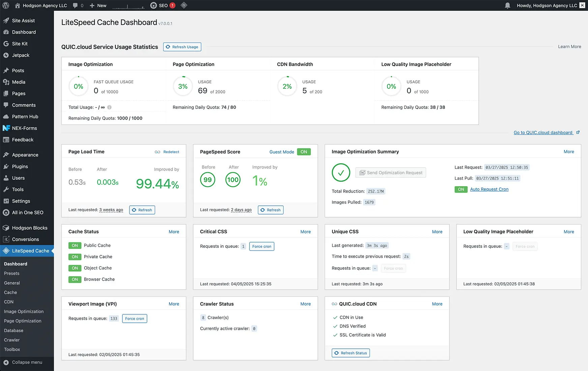Open the notifications bell icon
The image size is (588, 371).
click(507, 5)
